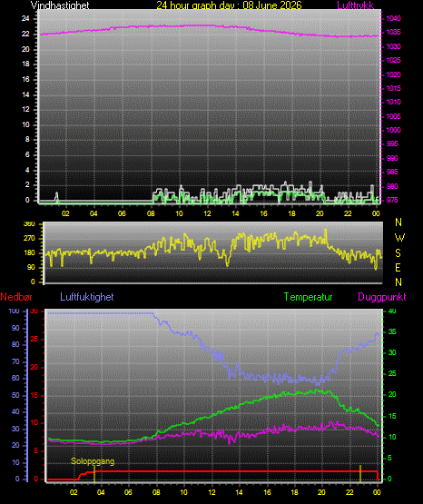Click wind speed axis value 22
Screen dimensions: 423x504
coord(25,34)
